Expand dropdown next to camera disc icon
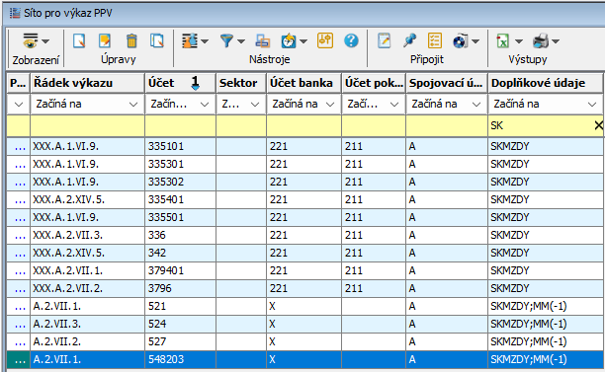This screenshot has width=605, height=372. (x=475, y=41)
